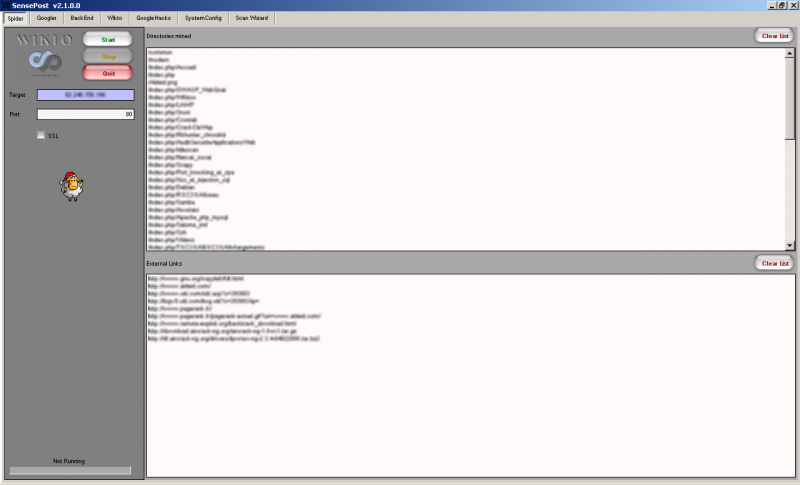Viewport: 800px width, 485px height.
Task: Click the SensePost infinity logo
Action: coord(44,62)
